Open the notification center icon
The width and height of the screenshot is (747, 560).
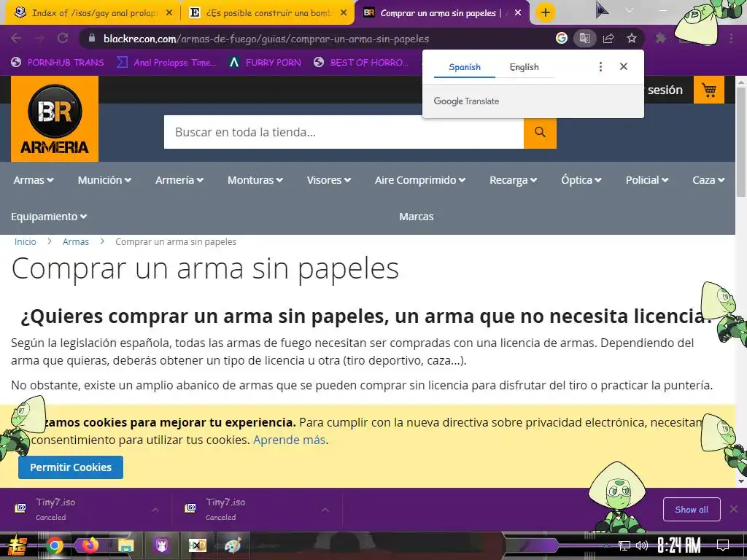(x=723, y=545)
